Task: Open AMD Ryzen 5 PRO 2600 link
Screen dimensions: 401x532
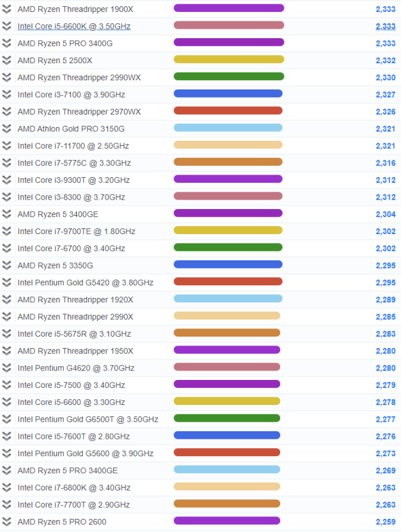Action: click(x=62, y=521)
